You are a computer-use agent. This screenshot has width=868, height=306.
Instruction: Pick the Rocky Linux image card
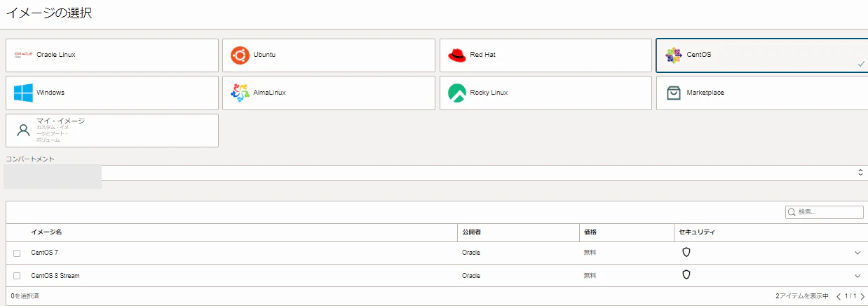click(545, 93)
